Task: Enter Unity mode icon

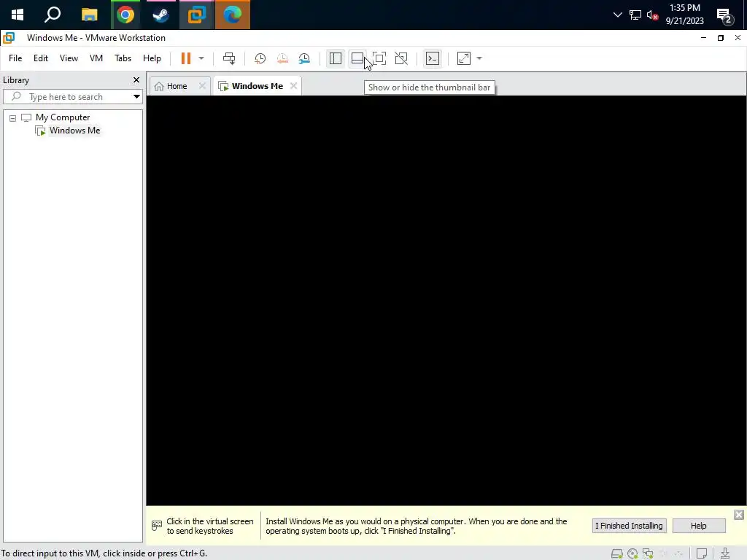Action: coord(401,58)
